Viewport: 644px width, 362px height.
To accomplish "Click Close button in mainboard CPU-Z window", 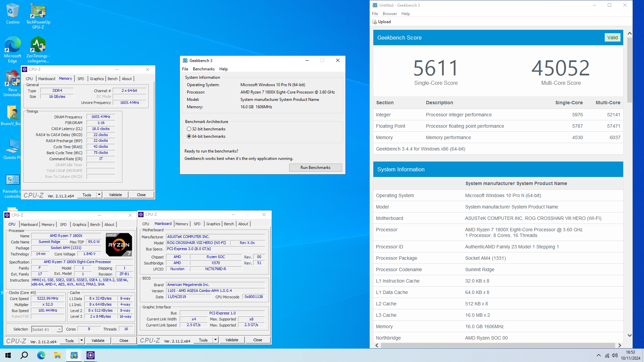I will [258, 340].
